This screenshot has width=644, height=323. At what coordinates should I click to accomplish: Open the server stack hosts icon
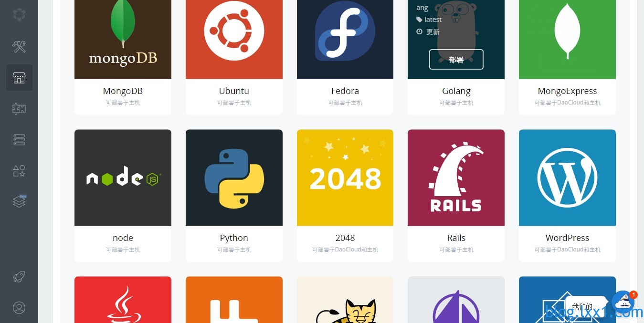[19, 140]
